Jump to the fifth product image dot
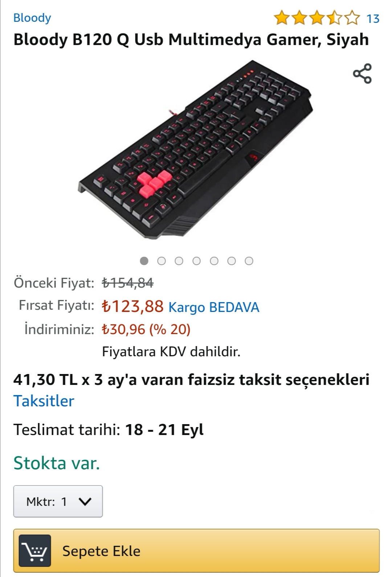Viewport: 392px width, 577px height. point(214,261)
